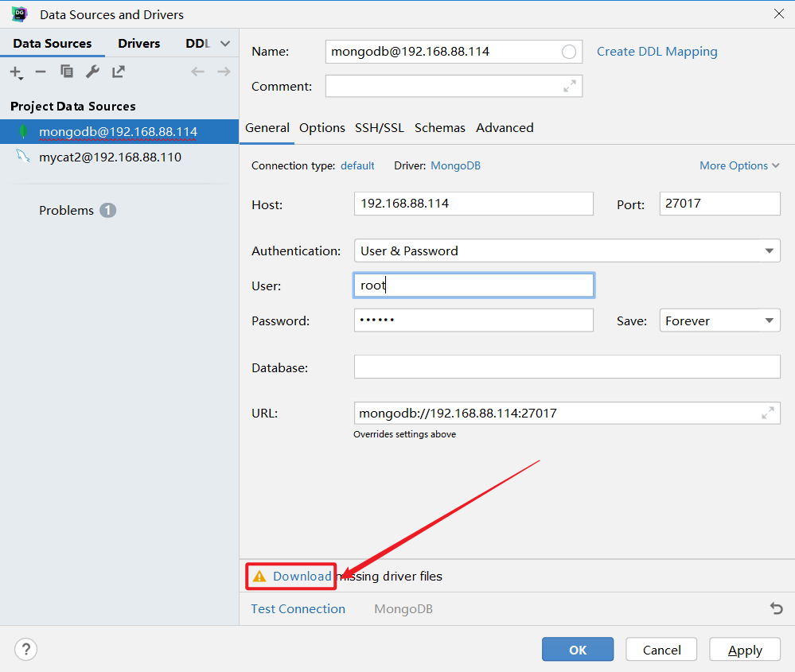Image resolution: width=795 pixels, height=672 pixels.
Task: Open the Advanced tab
Action: point(505,128)
